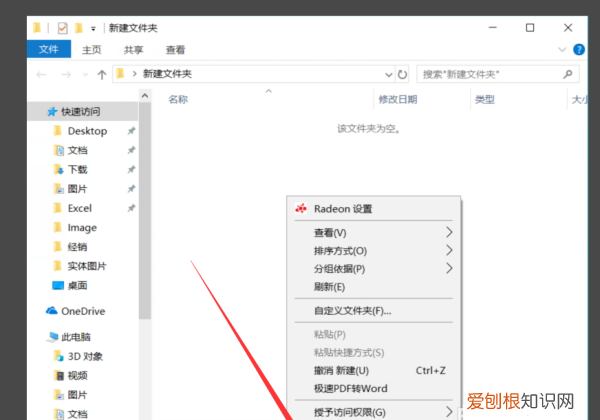
Task: Select 桌面 in navigation pane
Action: point(77,285)
